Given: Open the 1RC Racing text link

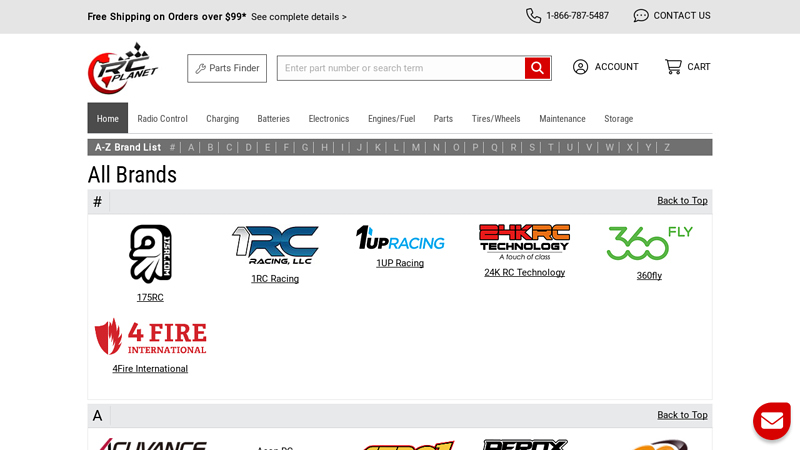Looking at the screenshot, I should (275, 279).
